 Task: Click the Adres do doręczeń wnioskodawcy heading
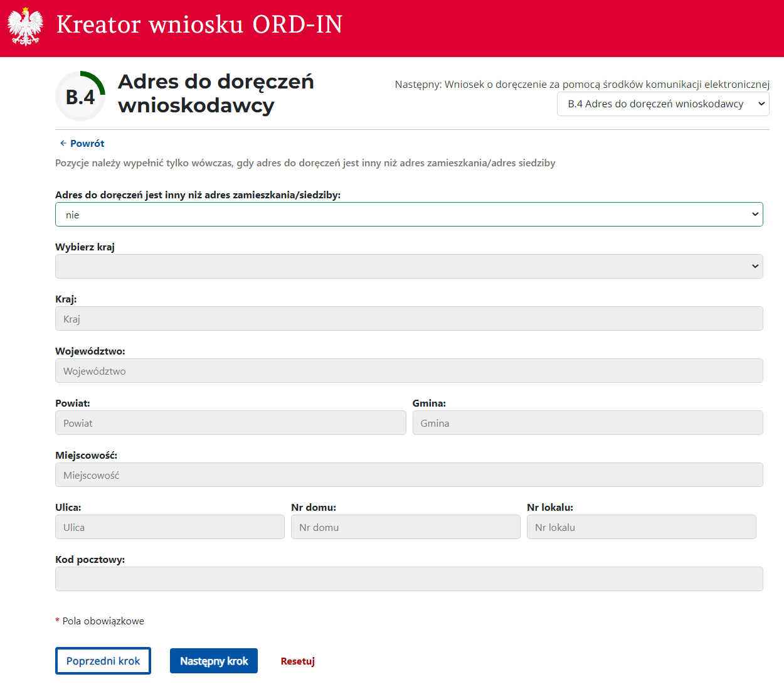[x=215, y=94]
